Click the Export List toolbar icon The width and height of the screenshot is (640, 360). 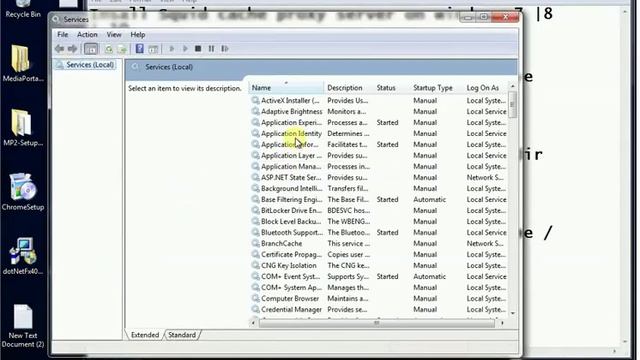tap(122, 49)
